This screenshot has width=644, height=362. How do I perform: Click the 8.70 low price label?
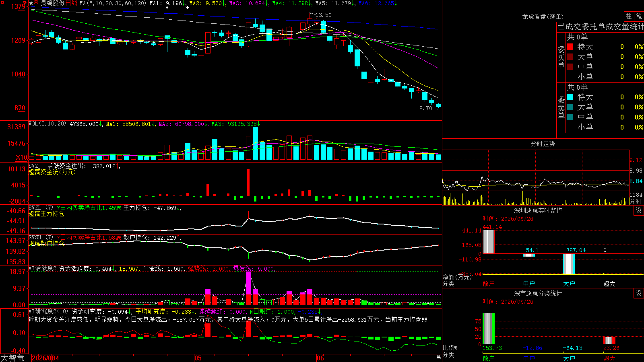(425, 108)
